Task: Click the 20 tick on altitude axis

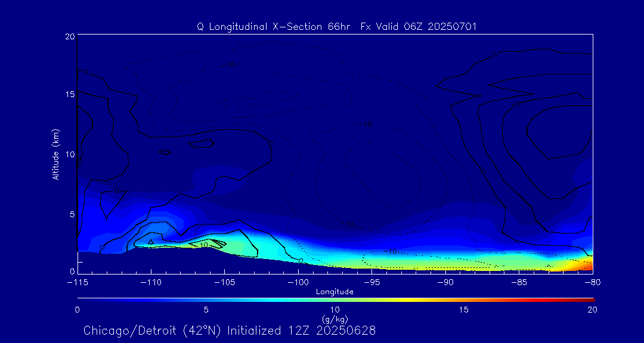Action: coord(69,36)
